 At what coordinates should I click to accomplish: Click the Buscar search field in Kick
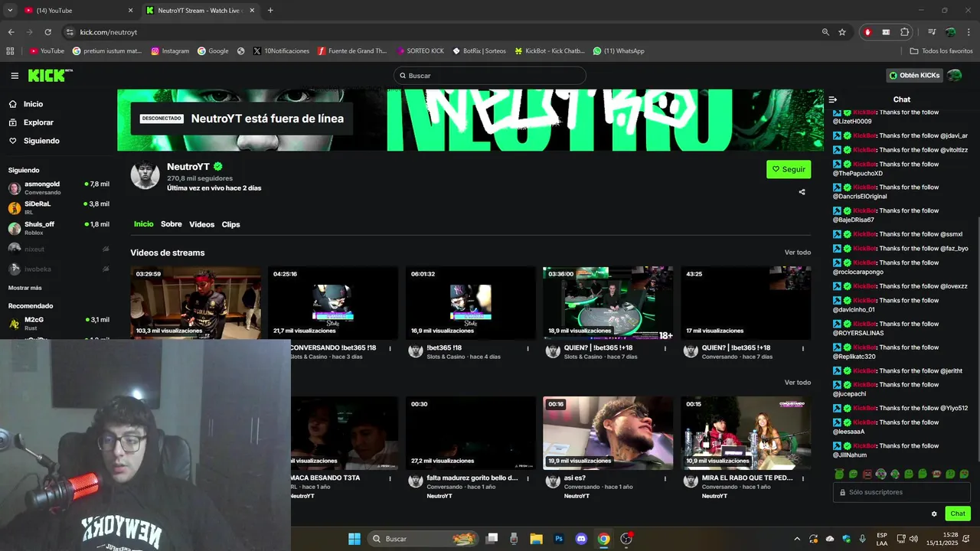coord(489,76)
